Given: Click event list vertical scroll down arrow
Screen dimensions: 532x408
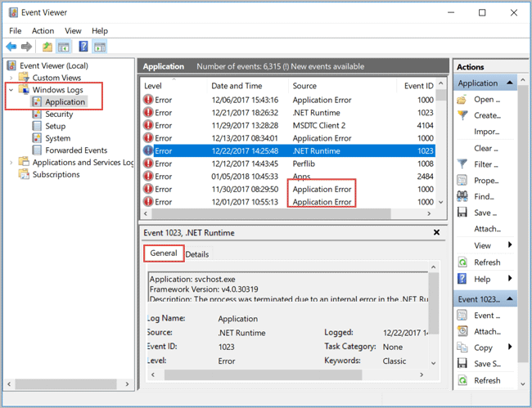Looking at the screenshot, I should (440, 202).
